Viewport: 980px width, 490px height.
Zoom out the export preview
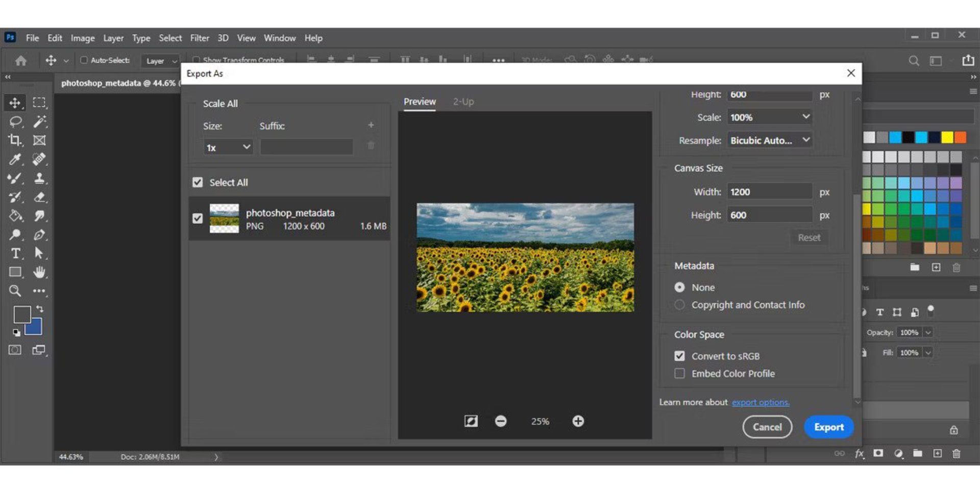501,421
